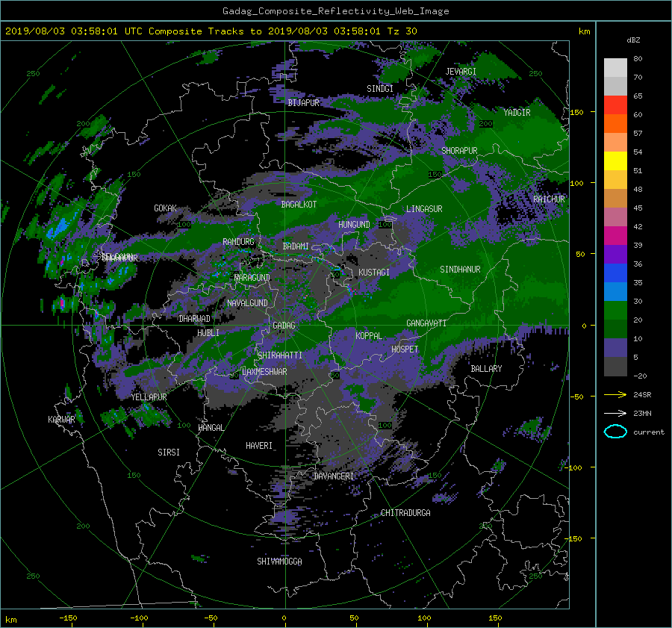Click the dBZ legend heading
This screenshot has height=628, width=672.
[633, 40]
